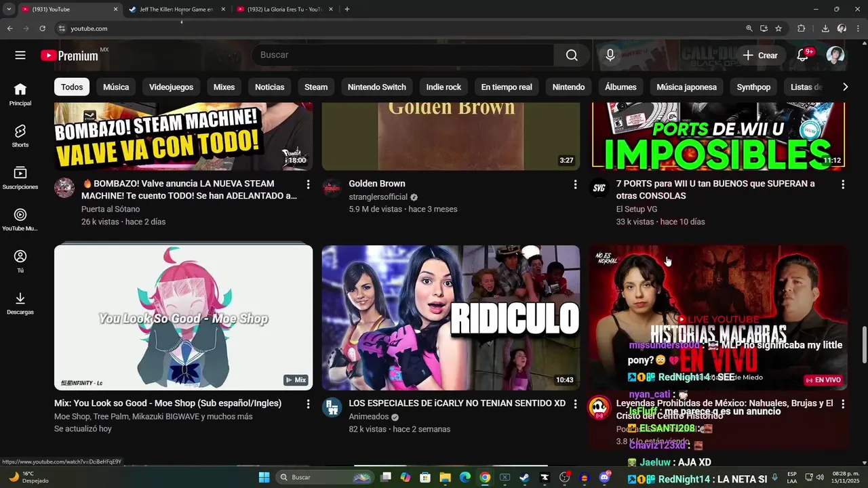
Task: Switch to the La Gloria Eres Tu browser tab
Action: (x=284, y=9)
